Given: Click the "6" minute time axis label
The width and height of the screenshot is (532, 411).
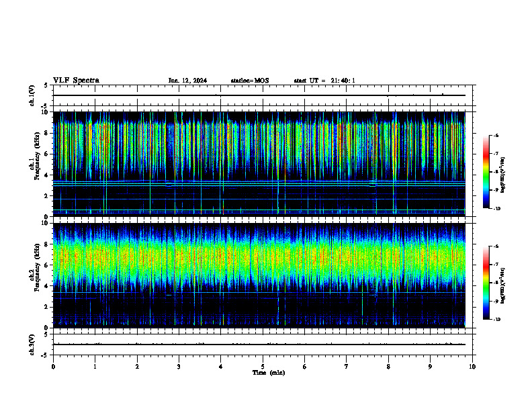Looking at the screenshot, I should click(304, 367).
